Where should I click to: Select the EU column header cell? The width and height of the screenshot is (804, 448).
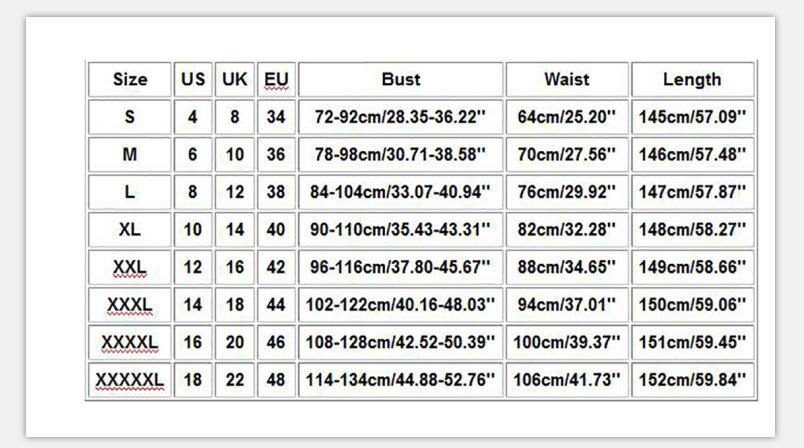[277, 79]
